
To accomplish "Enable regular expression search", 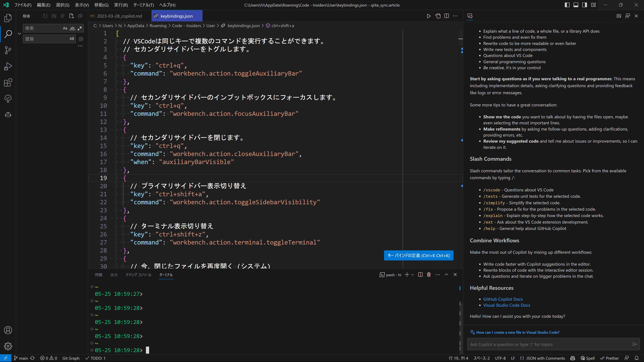I will (79, 28).
